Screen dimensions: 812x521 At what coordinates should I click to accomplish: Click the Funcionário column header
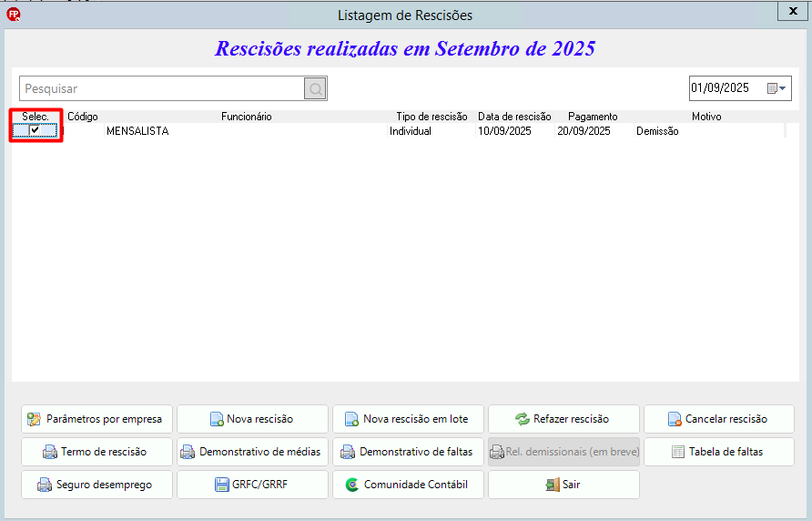tap(246, 117)
